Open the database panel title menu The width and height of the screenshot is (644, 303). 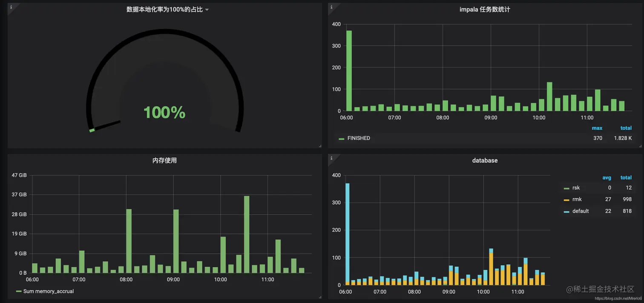point(485,161)
